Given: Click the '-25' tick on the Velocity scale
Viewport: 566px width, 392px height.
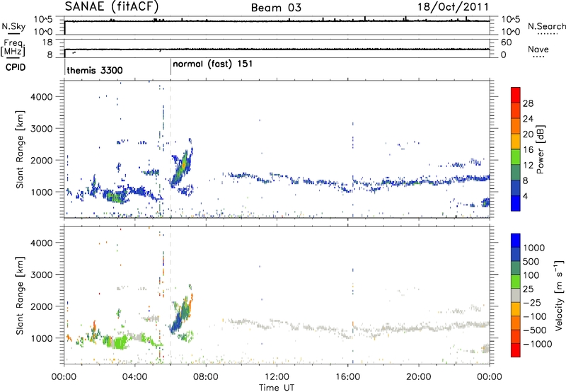Looking at the screenshot, I should [x=532, y=302].
